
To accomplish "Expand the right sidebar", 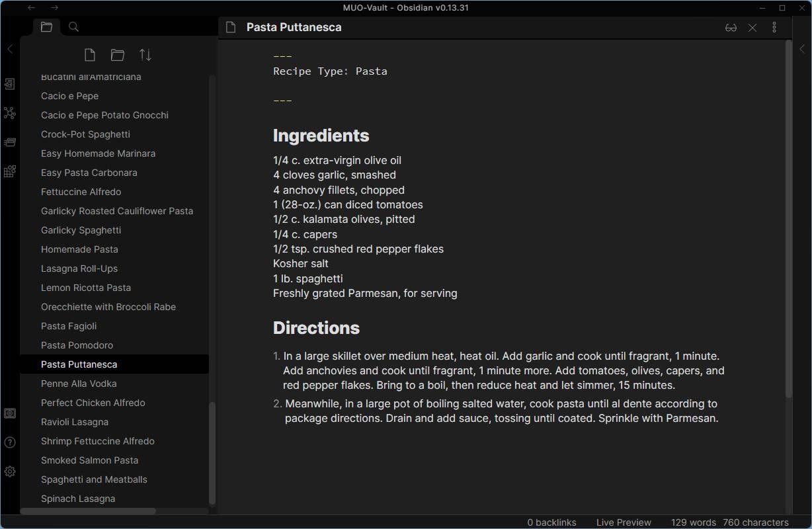I will pyautogui.click(x=802, y=49).
